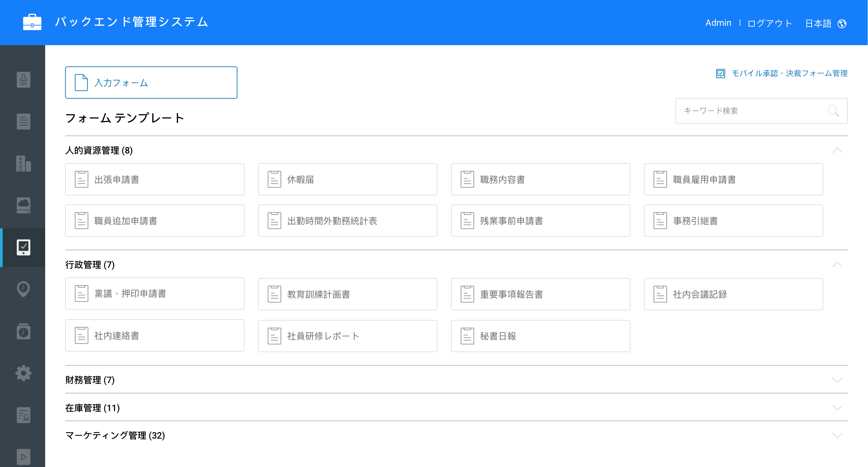Expand the 財務管理 section
The image size is (868, 467).
[837, 380]
